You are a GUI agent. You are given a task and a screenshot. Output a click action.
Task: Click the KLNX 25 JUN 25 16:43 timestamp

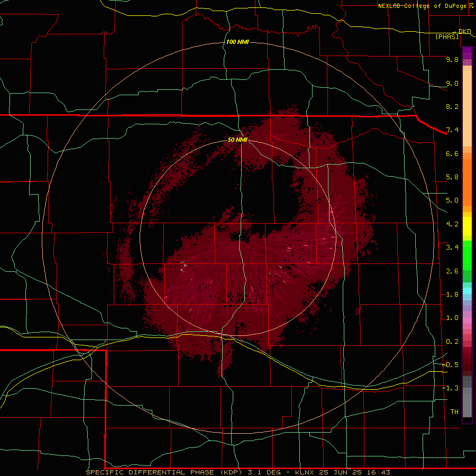pyautogui.click(x=342, y=472)
